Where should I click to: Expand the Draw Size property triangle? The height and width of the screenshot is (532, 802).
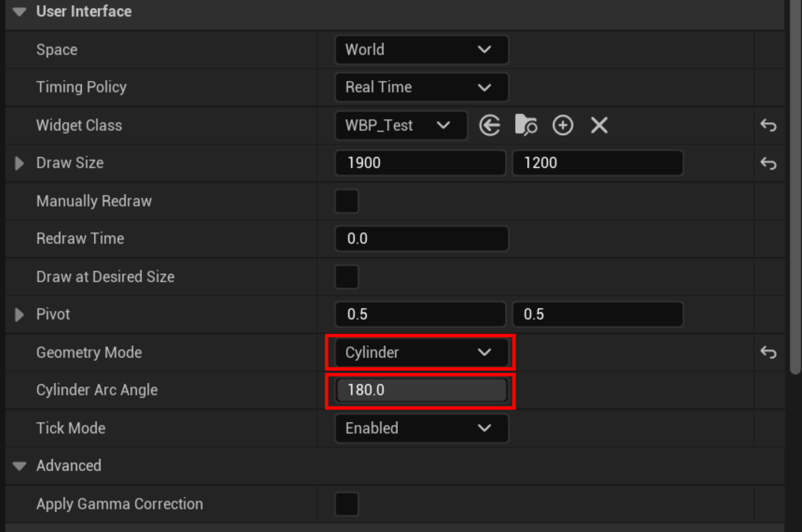tap(19, 163)
